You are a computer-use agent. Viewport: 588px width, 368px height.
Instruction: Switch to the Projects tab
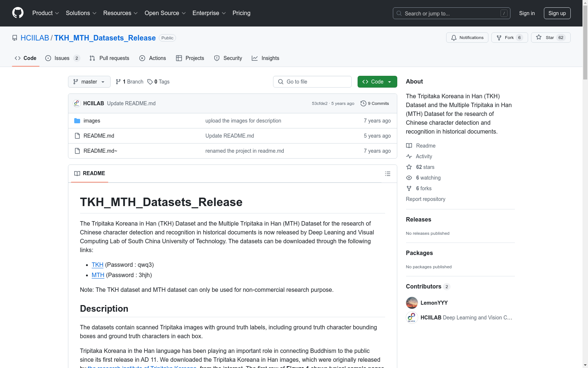(x=190, y=58)
